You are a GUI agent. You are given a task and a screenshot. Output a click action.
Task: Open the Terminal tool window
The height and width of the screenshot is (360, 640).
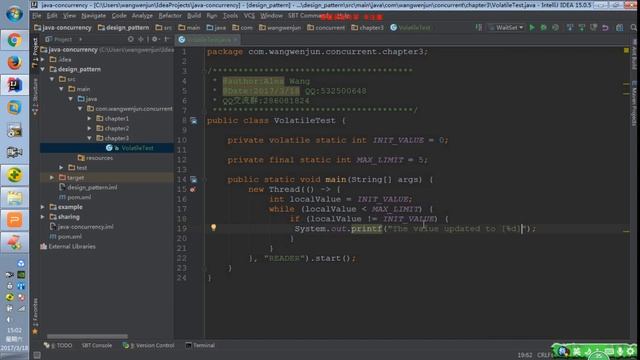(x=200, y=345)
